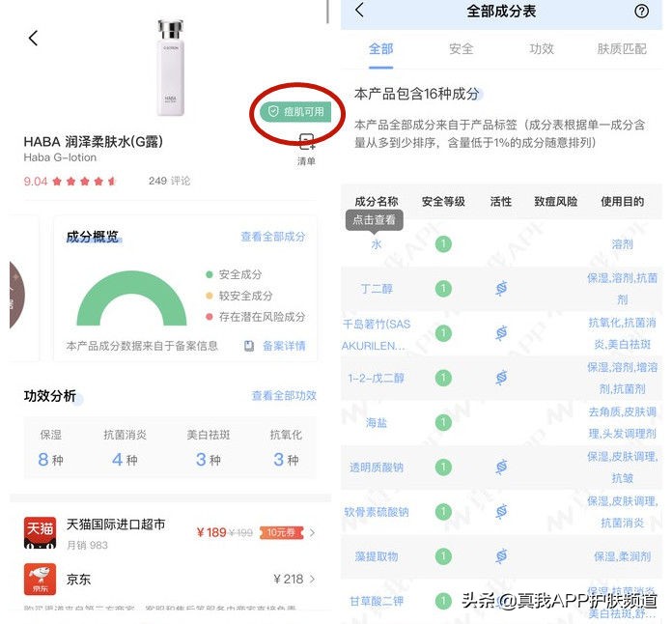
Task: Tap the activity icon in the 透明质酸钠 row
Action: click(x=501, y=467)
